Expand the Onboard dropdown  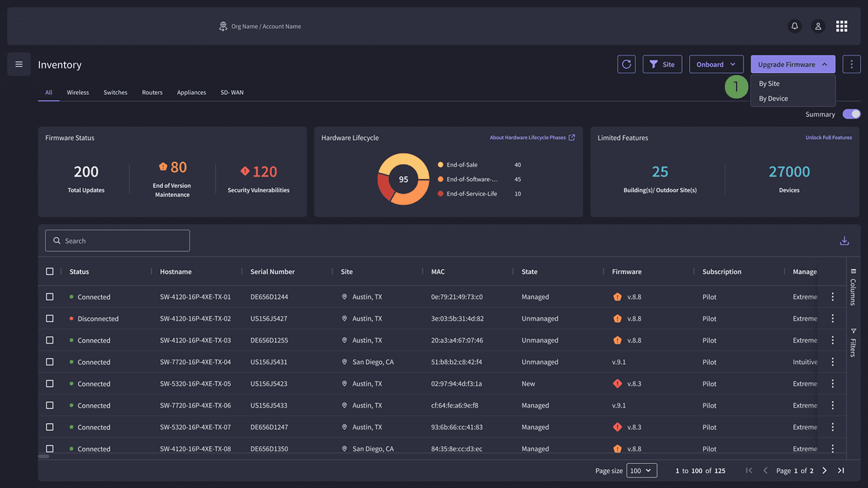716,64
